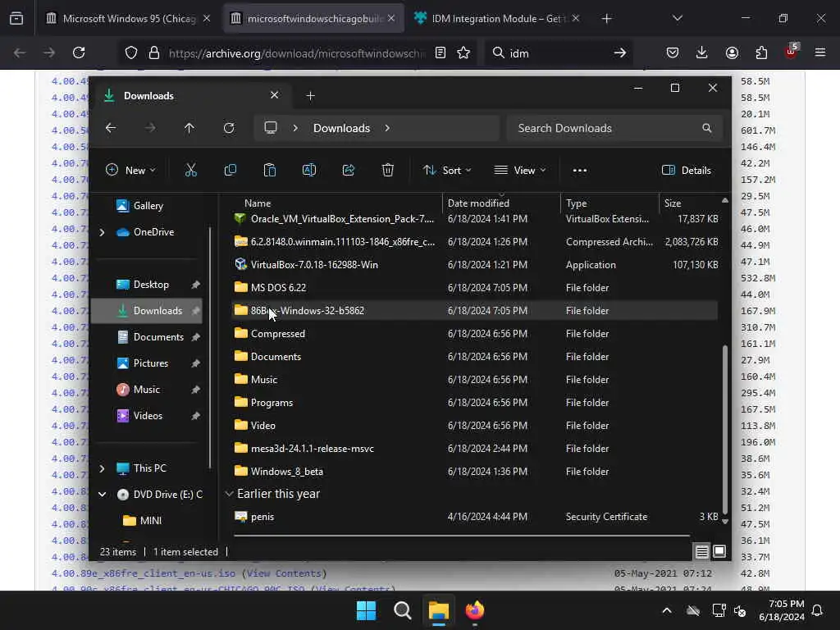Collapse the DVD Drive (E:) node

102,495
